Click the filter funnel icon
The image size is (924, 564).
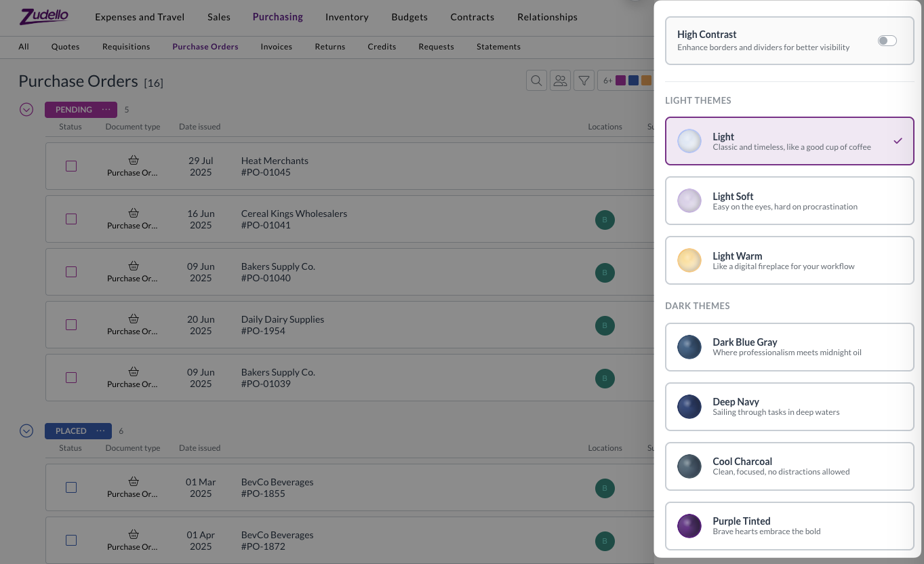tap(584, 81)
